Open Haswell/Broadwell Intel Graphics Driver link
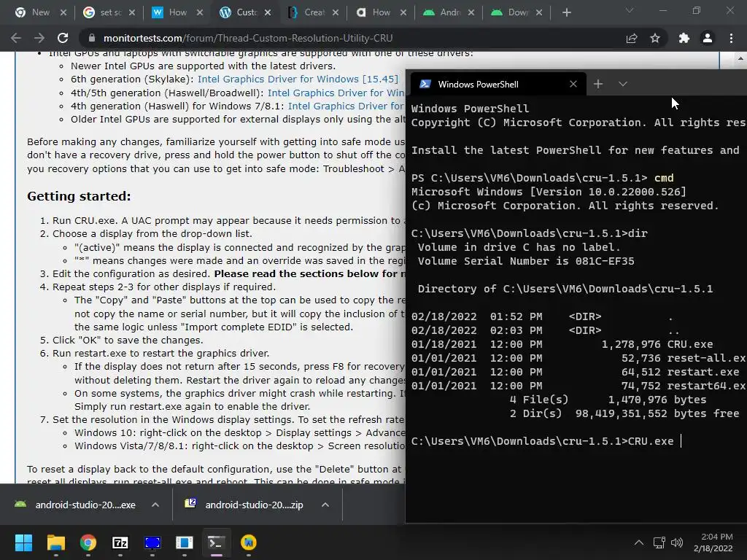 (x=336, y=93)
